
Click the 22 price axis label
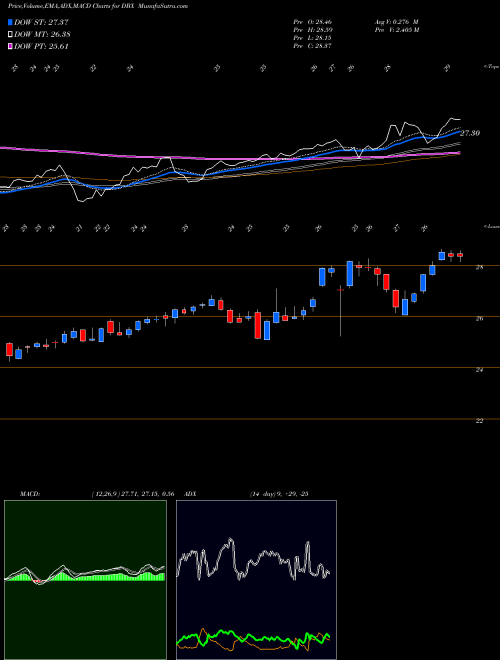479,420
